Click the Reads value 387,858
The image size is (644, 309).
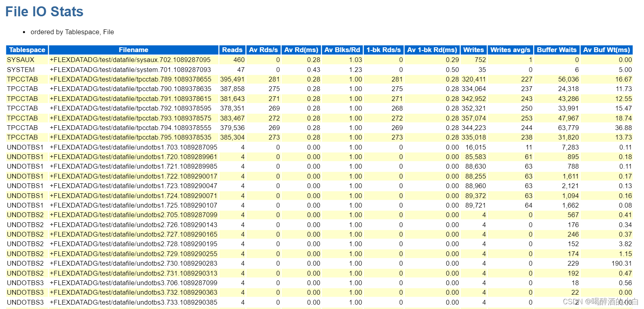[x=232, y=89]
